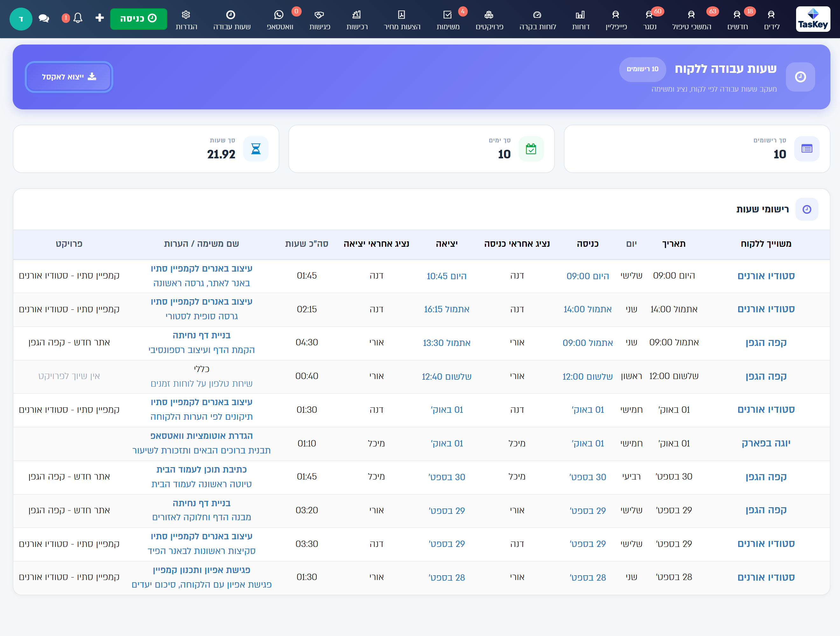Click the פרויקט column header
This screenshot has width=840, height=636.
pyautogui.click(x=69, y=244)
